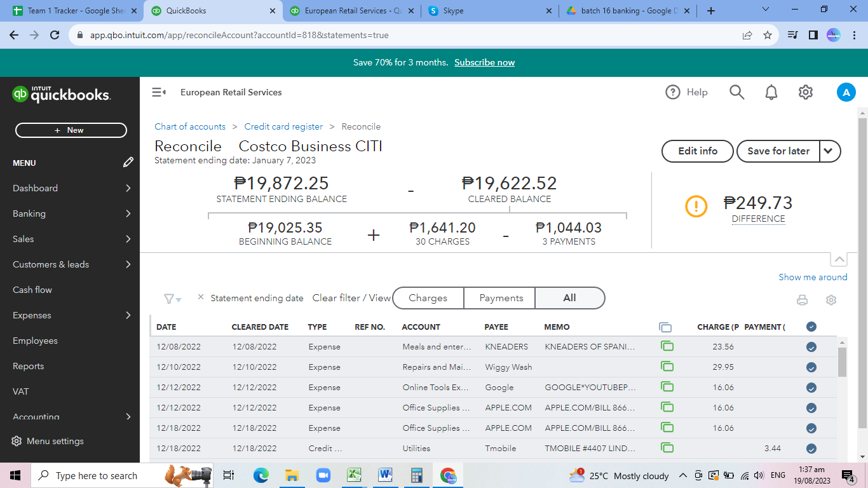Uncheck the Wiggy Wash 29.95 transaction

tap(811, 367)
